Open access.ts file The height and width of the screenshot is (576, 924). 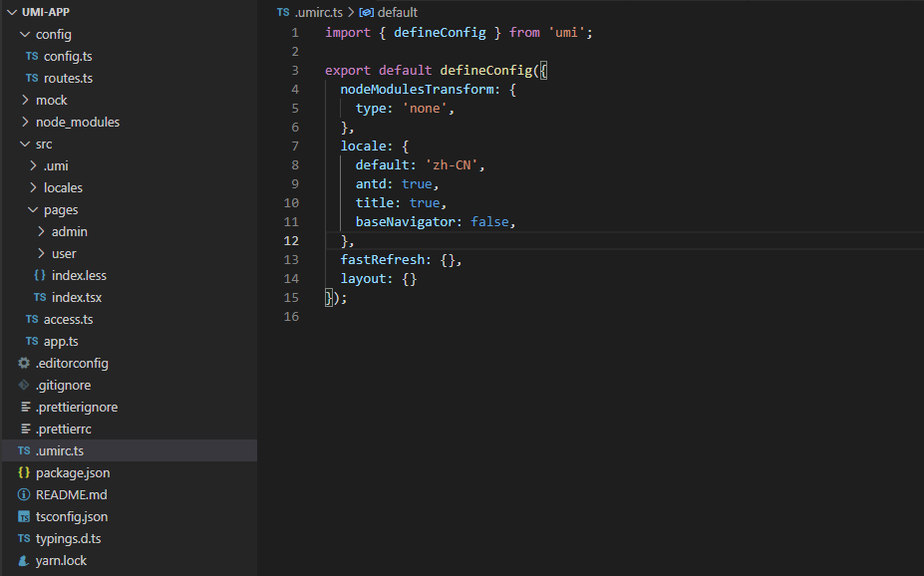[x=69, y=319]
